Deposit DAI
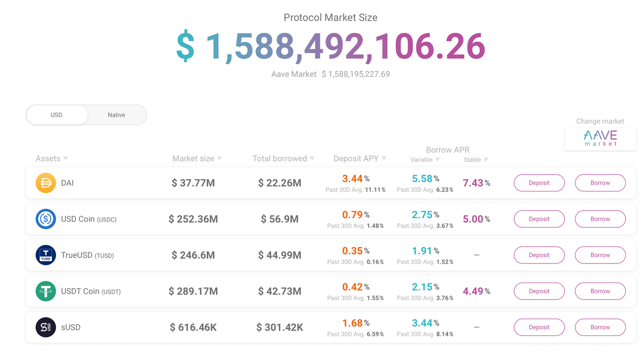The image size is (644, 362). [539, 183]
